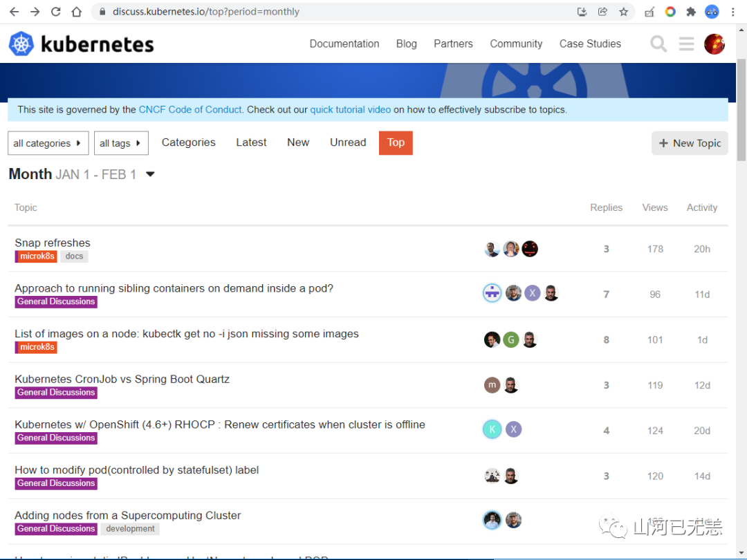This screenshot has height=560, width=747.
Task: Open Blog in the site nav
Action: click(x=407, y=44)
